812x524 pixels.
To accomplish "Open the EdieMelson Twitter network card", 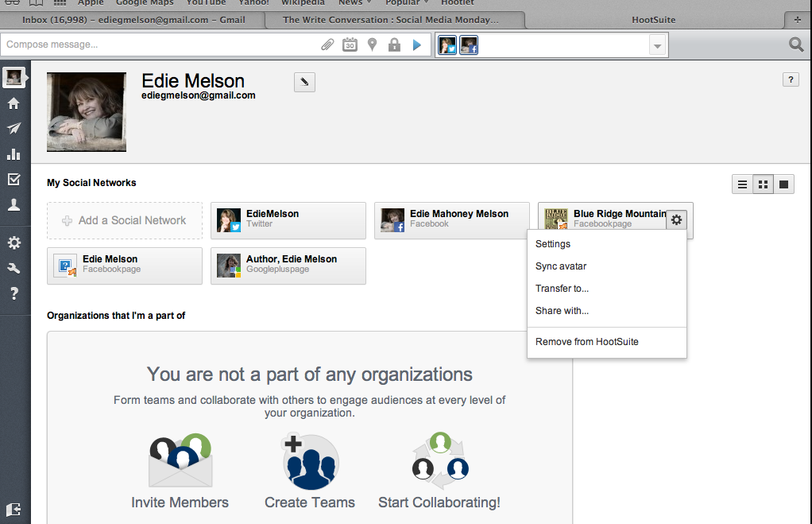I will coord(288,220).
